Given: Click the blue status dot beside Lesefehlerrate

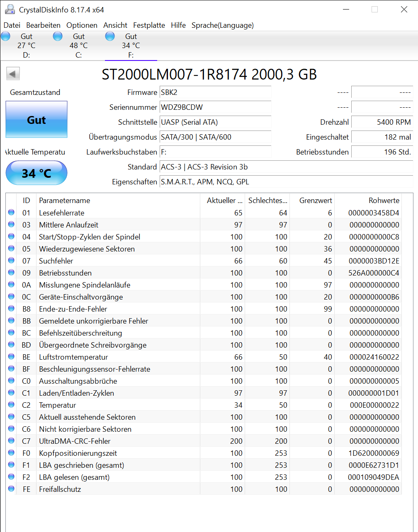Looking at the screenshot, I should (11, 213).
